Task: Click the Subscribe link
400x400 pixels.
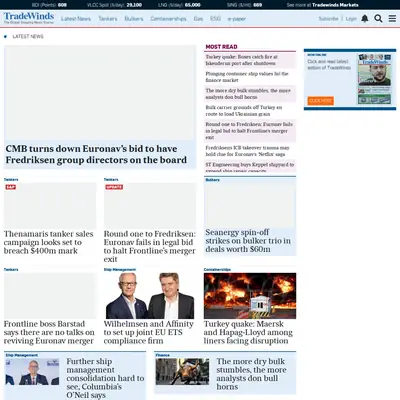Action: point(328,19)
